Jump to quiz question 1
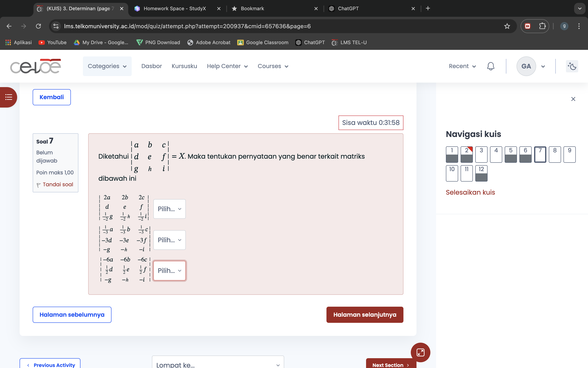 coord(452,154)
